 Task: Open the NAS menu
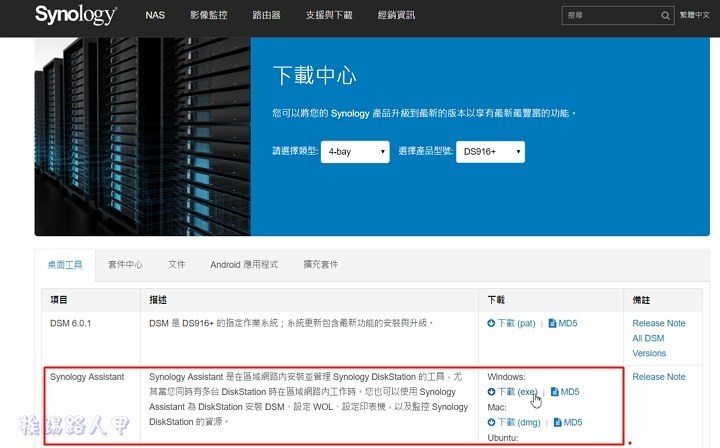coord(155,16)
